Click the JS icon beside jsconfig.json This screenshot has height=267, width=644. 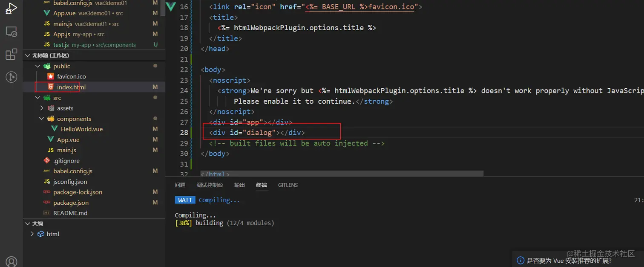(47, 182)
